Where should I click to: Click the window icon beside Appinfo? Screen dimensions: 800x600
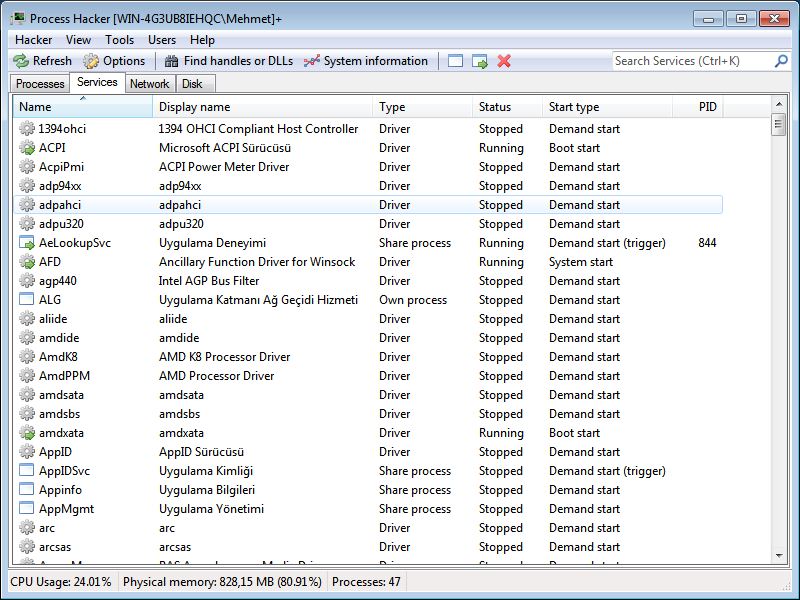(27, 489)
